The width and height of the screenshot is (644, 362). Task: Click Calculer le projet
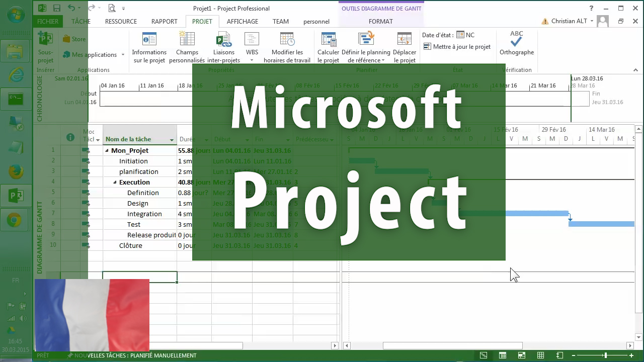point(328,47)
